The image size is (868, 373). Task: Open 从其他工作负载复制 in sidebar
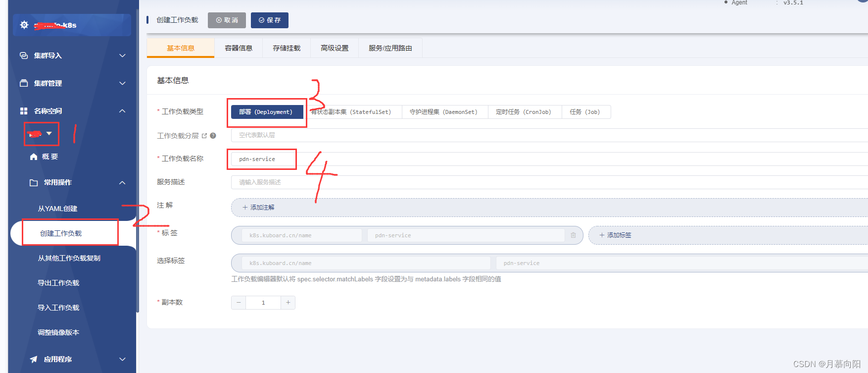coord(69,258)
